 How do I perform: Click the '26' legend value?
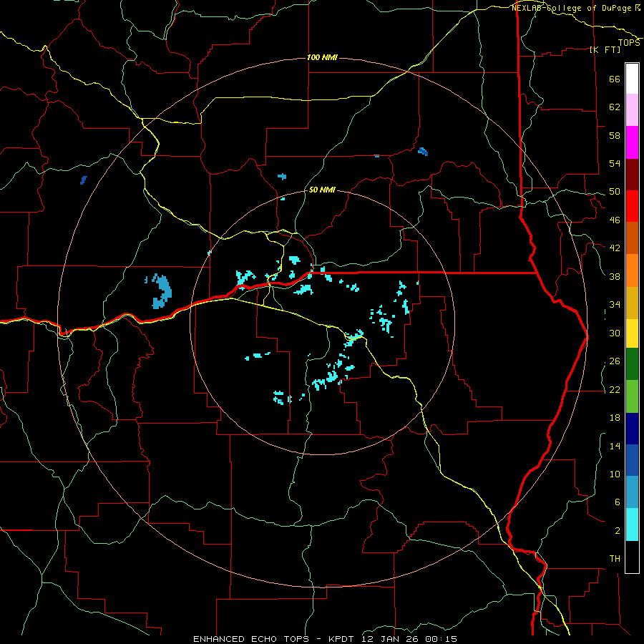tap(615, 361)
